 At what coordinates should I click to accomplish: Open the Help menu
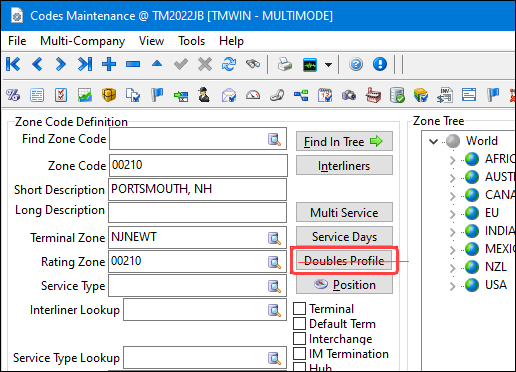pyautogui.click(x=231, y=41)
